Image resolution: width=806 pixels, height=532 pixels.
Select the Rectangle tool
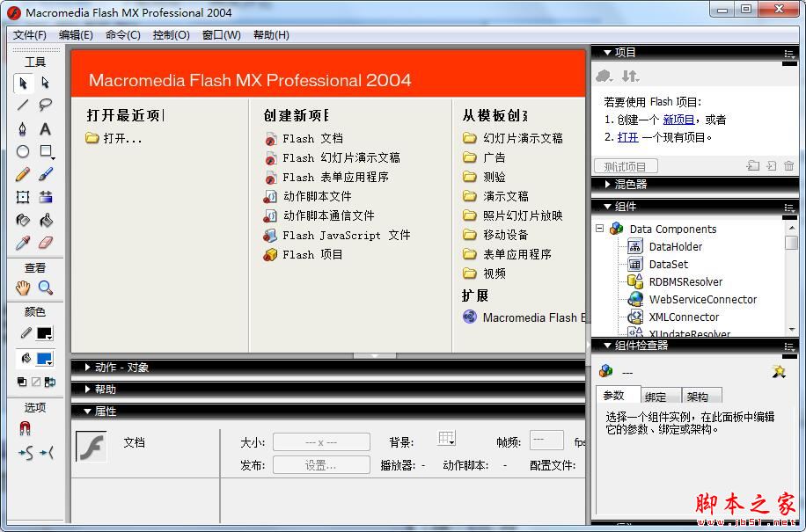45,151
